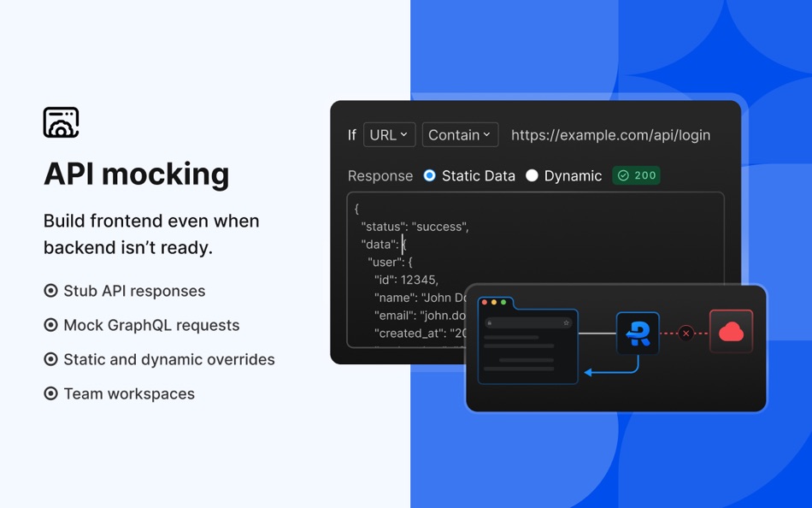The width and height of the screenshot is (812, 508).
Task: Click the green check icon in 200 badge
Action: tap(623, 175)
